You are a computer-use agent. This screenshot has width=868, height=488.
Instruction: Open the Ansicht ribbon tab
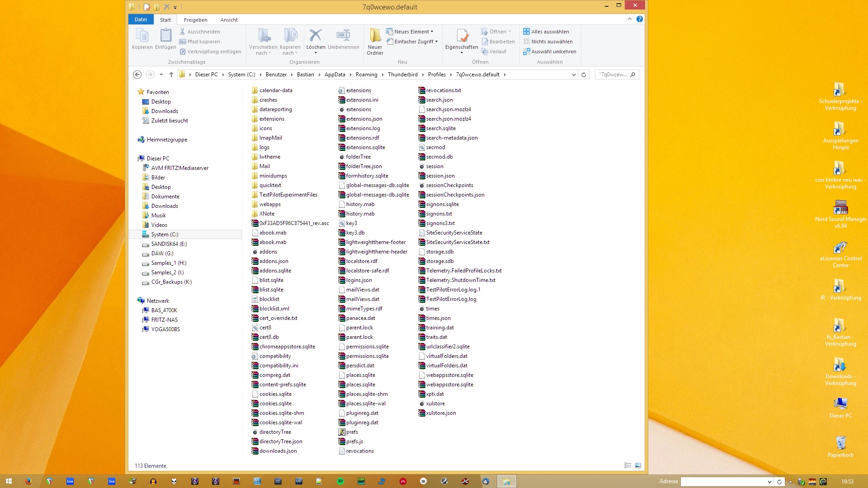click(x=229, y=20)
